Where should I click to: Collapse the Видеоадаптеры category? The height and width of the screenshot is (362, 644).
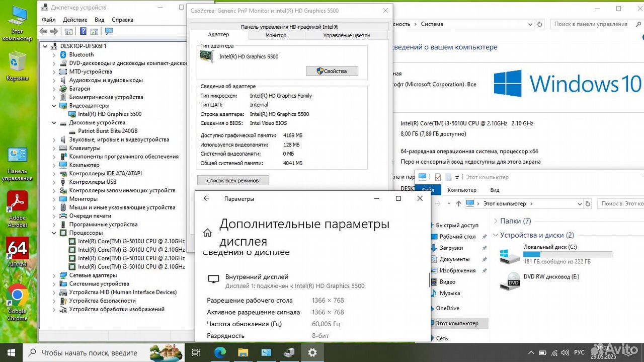[x=54, y=106]
